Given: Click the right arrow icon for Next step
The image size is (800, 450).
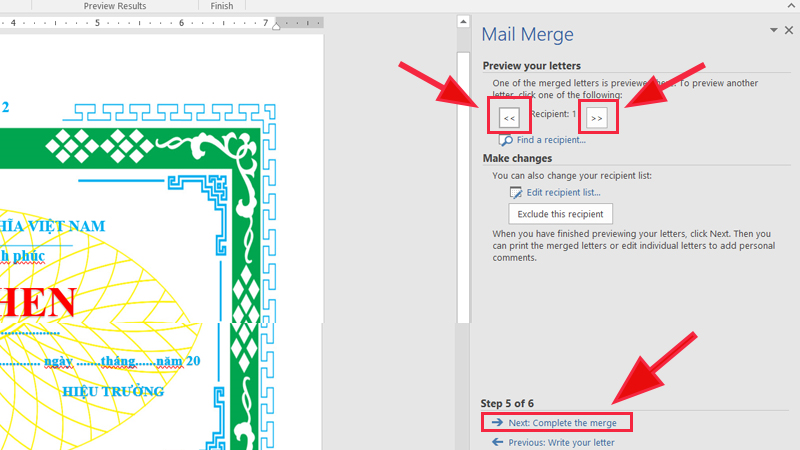Looking at the screenshot, I should tap(497, 422).
